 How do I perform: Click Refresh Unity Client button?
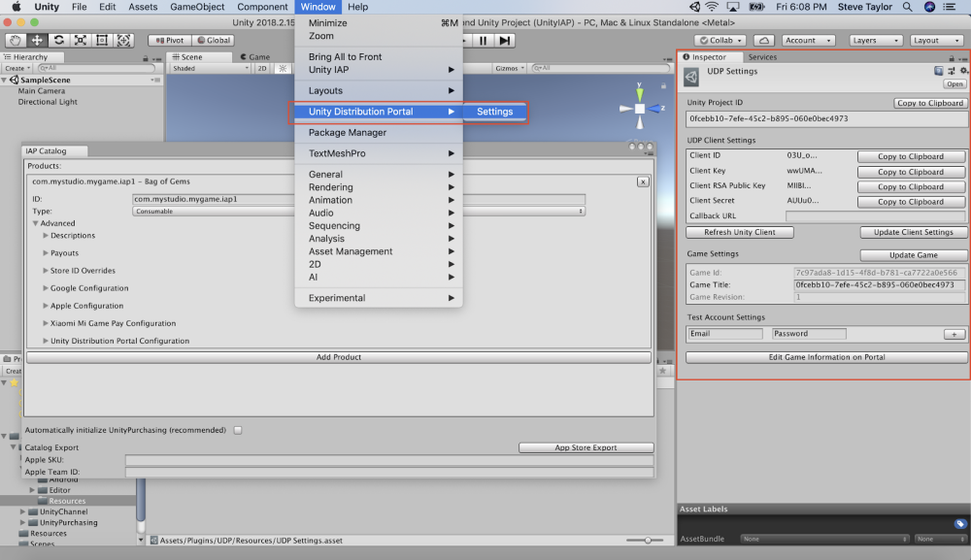pyautogui.click(x=739, y=232)
